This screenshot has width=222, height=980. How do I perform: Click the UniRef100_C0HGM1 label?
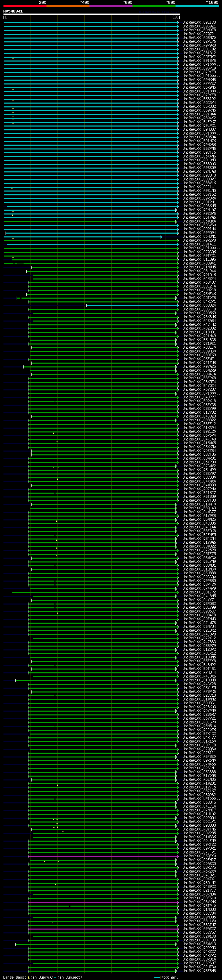pyautogui.click(x=199, y=237)
